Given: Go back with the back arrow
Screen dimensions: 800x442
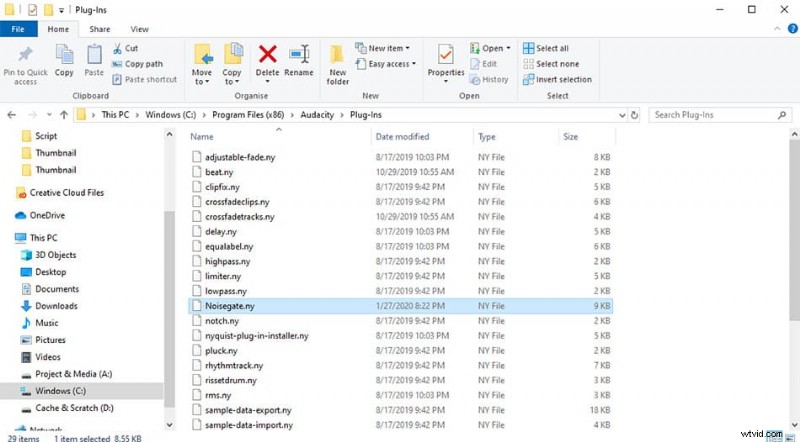Looking at the screenshot, I should 12,115.
